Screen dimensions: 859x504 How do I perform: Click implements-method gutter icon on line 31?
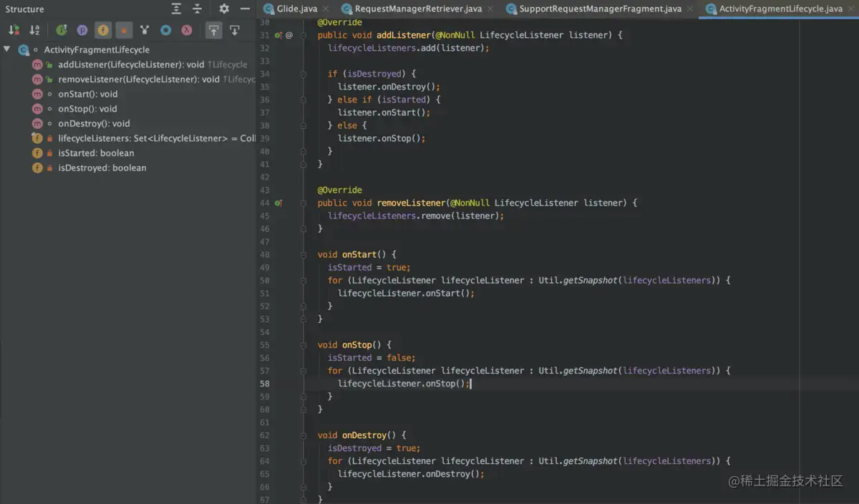pyautogui.click(x=278, y=35)
